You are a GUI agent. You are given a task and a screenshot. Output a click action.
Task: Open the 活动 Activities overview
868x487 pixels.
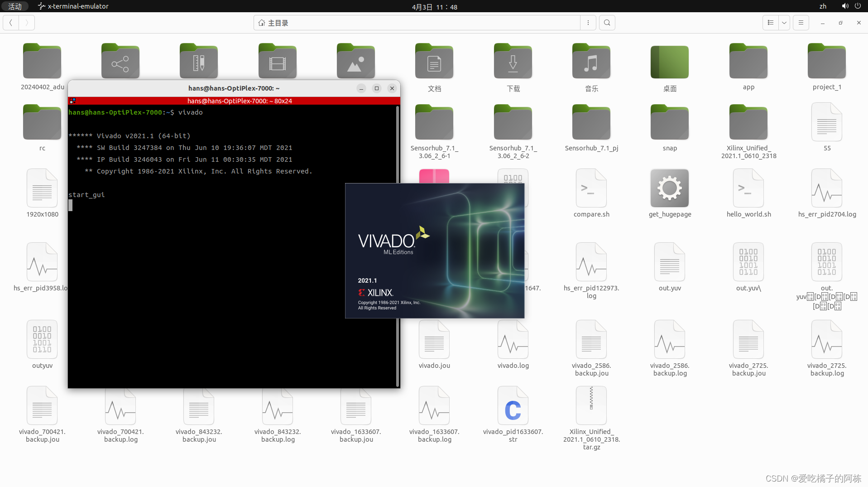(x=15, y=6)
